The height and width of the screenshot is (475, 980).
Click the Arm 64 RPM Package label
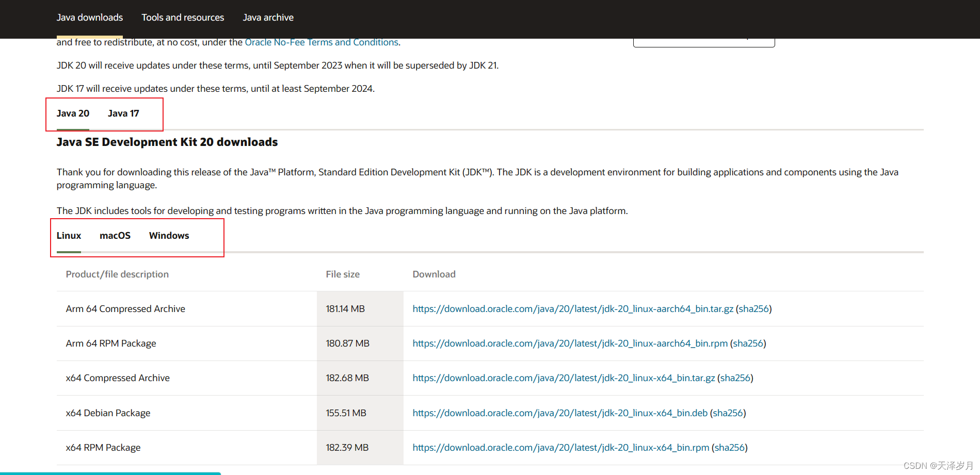click(111, 343)
